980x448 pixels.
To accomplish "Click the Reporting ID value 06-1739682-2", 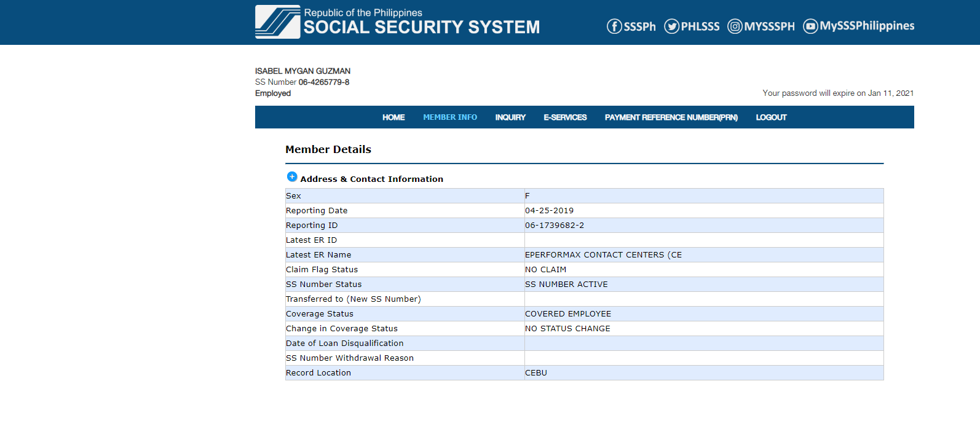I will pos(555,226).
